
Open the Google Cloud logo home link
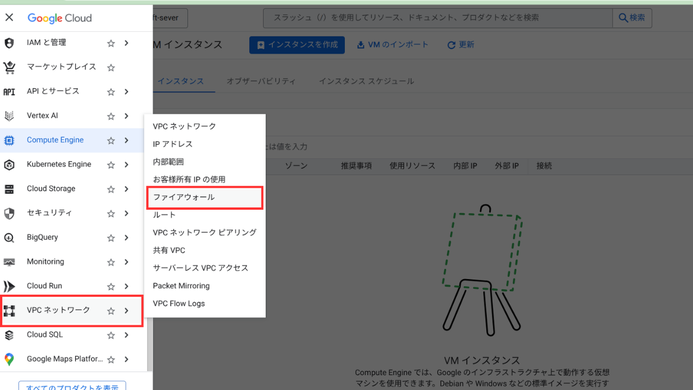(60, 18)
